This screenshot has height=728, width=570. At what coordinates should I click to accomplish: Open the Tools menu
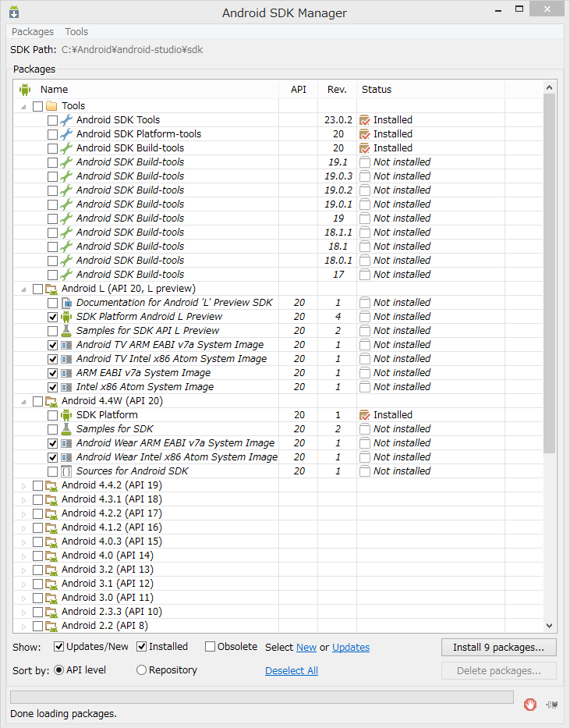76,31
